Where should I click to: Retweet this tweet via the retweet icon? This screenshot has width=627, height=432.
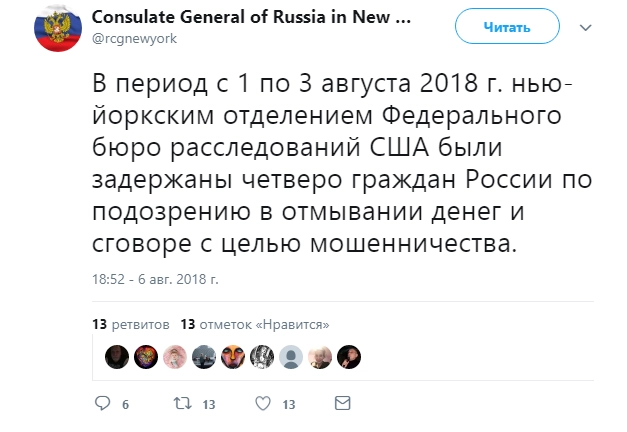[180, 404]
